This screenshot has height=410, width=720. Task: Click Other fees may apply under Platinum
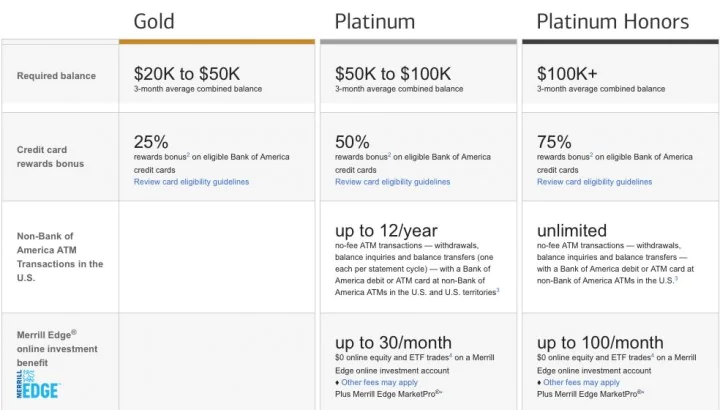[x=379, y=383]
